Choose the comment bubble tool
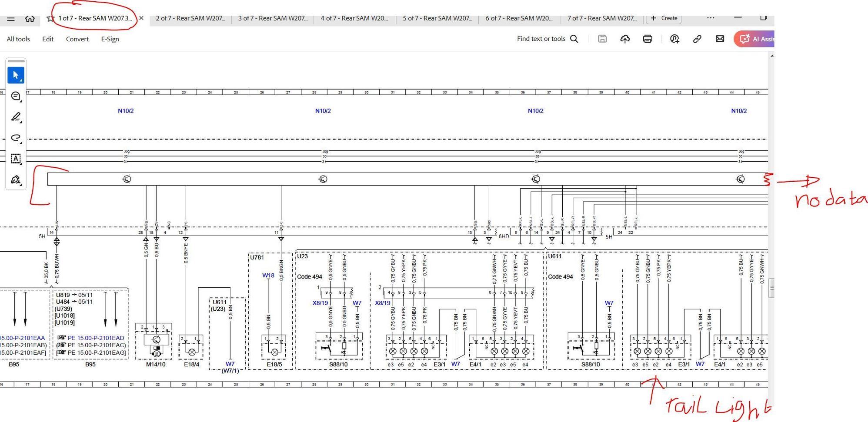Screen dimensions: 868x422 [16, 96]
